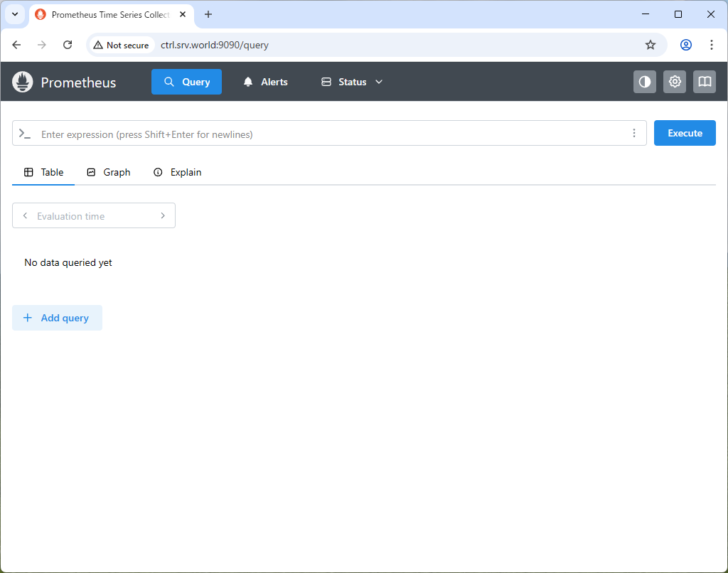
Task: Click the Add query button
Action: click(x=57, y=318)
